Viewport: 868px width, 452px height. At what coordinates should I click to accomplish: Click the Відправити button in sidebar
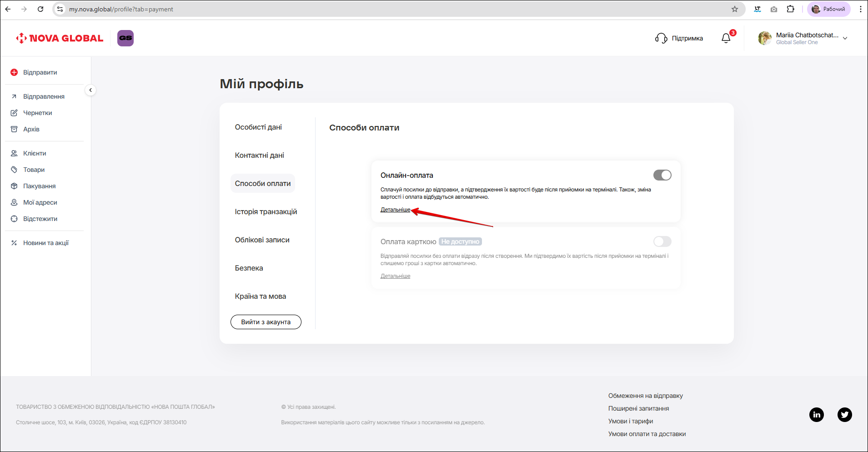(x=40, y=72)
